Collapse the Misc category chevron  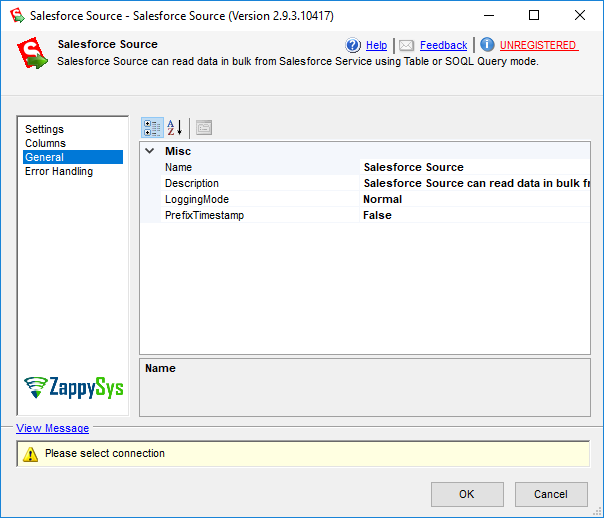coord(150,151)
